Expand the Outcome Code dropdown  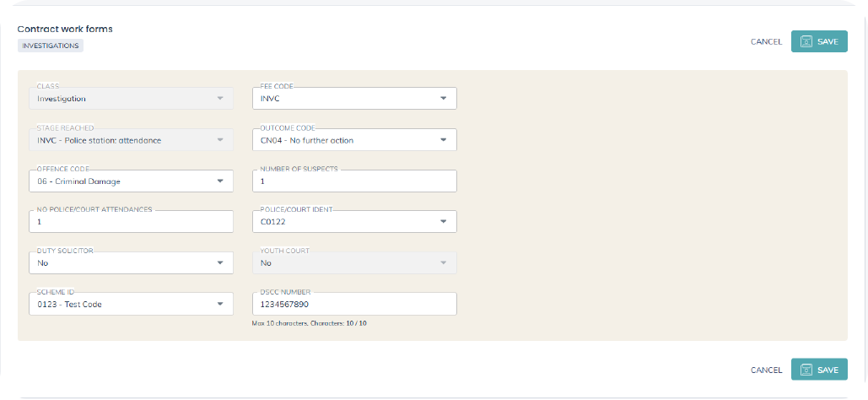444,140
